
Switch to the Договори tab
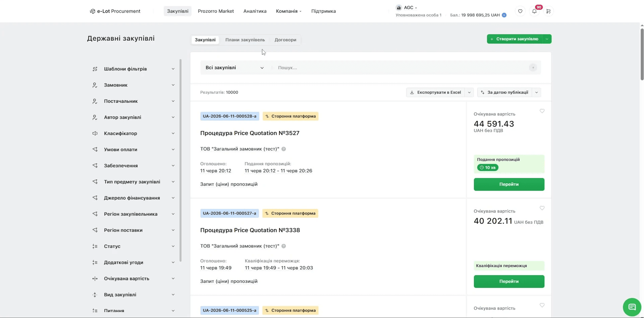tap(285, 40)
